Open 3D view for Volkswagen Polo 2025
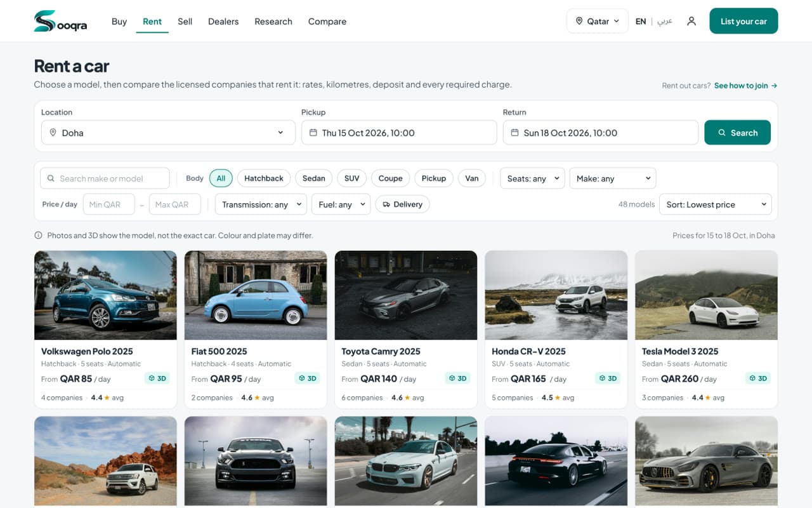Image resolution: width=812 pixels, height=508 pixels. (x=157, y=378)
